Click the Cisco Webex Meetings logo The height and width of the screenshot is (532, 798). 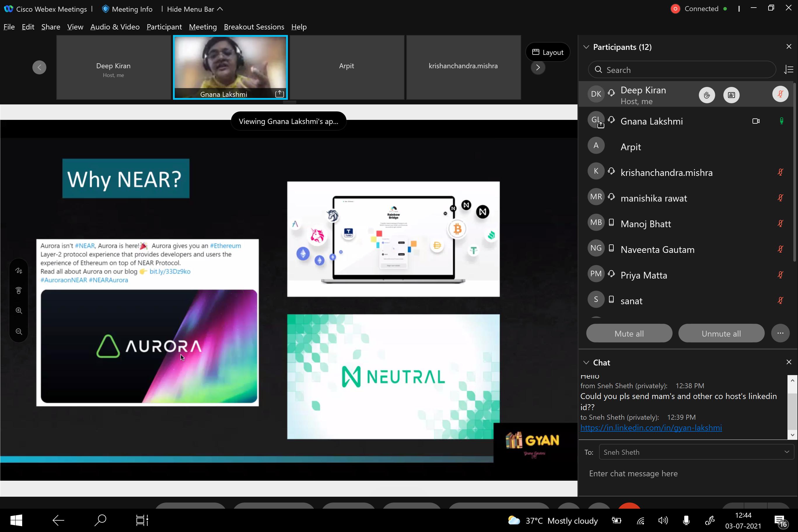8,9
